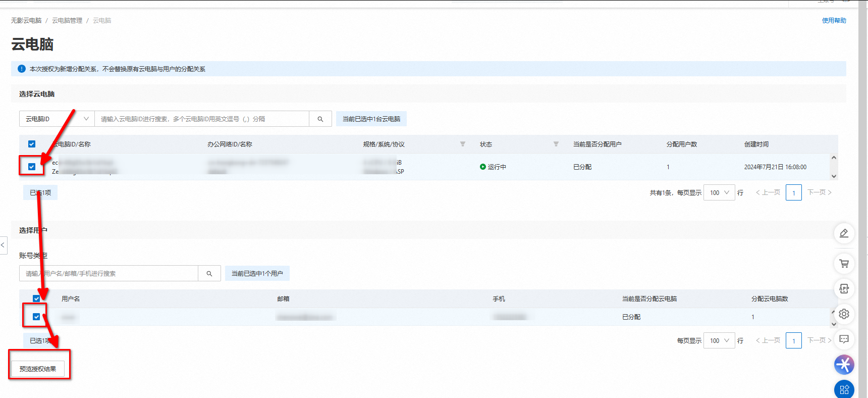Click the 预览授权结果 button

[x=38, y=369]
